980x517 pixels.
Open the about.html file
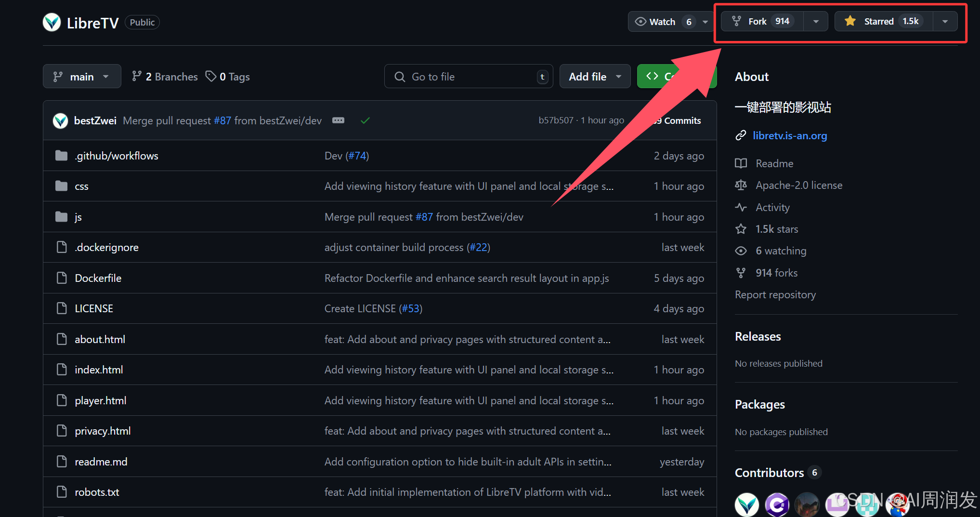(100, 339)
